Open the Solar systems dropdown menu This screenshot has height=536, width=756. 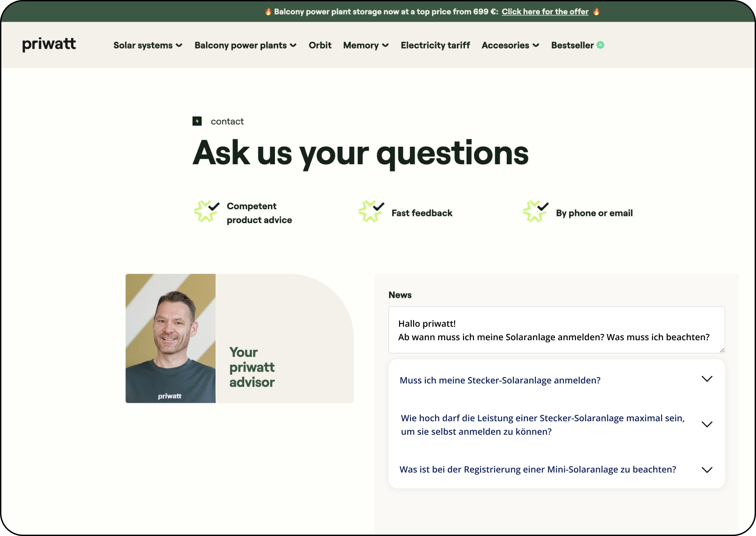click(148, 45)
